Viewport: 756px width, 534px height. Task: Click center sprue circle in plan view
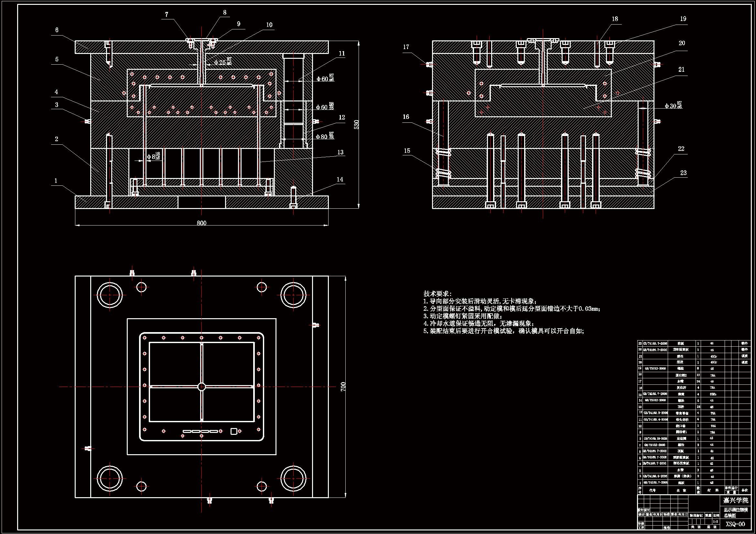(x=201, y=387)
